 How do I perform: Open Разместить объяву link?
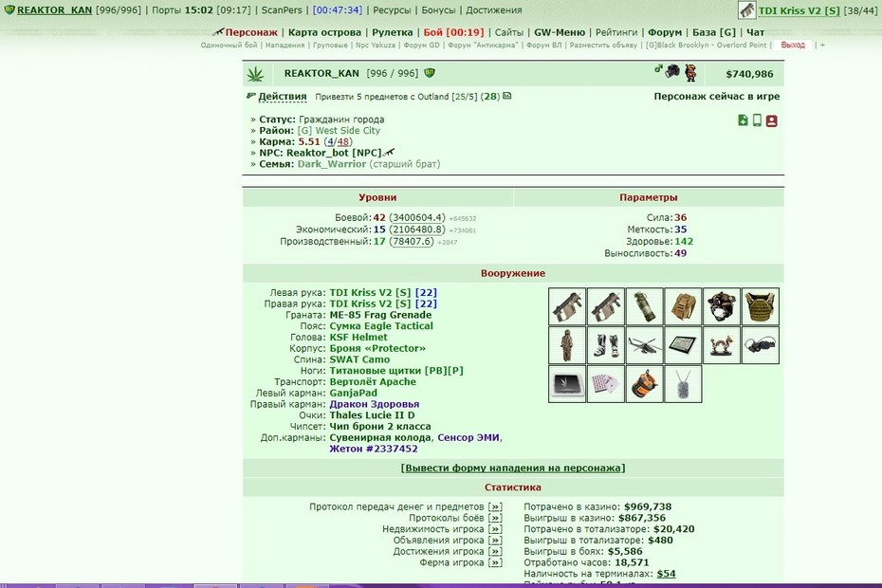603,45
